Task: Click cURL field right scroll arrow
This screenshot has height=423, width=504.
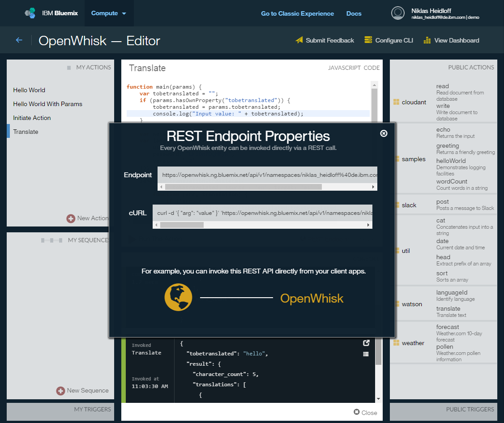Action: [368, 225]
